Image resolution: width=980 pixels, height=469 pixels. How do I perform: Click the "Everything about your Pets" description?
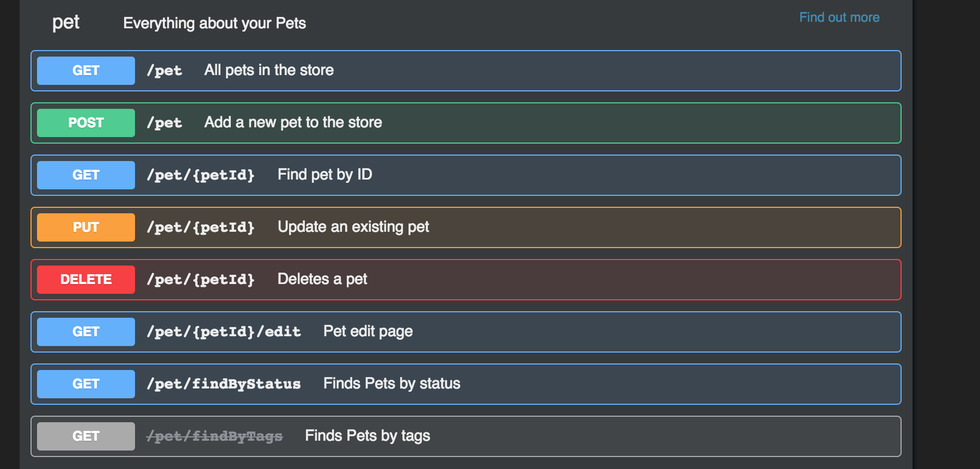(215, 23)
